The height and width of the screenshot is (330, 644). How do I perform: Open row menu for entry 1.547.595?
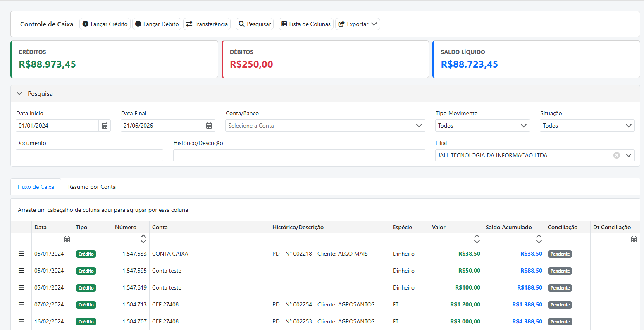point(21,271)
